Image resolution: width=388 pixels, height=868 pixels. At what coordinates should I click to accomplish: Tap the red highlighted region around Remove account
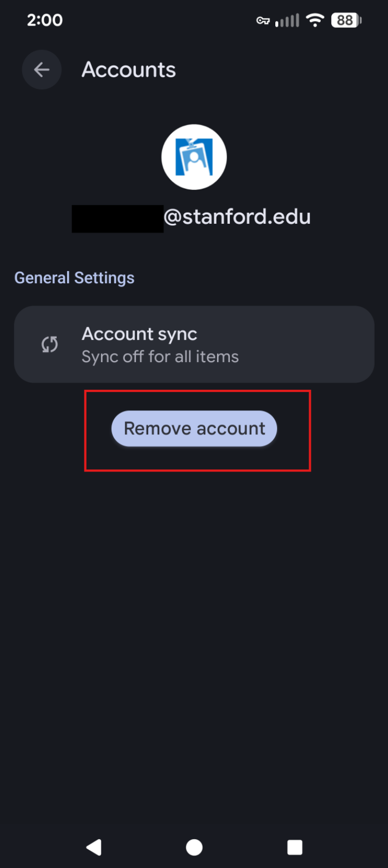[197, 430]
